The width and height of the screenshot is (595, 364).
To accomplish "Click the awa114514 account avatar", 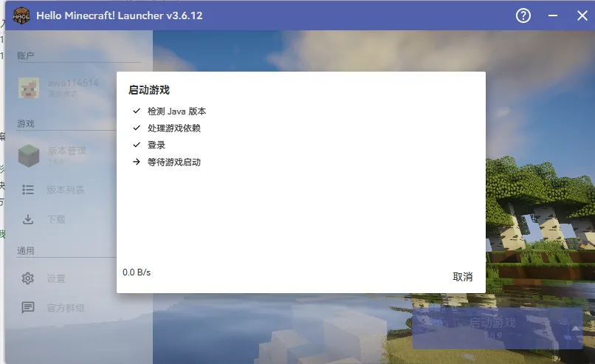I will pos(29,88).
